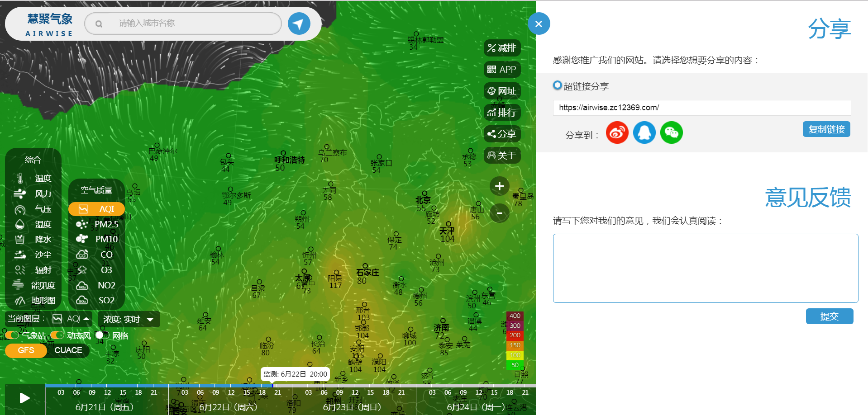Select the 沙尘 dust layer
Screen dimensions: 868x415
pyautogui.click(x=33, y=255)
